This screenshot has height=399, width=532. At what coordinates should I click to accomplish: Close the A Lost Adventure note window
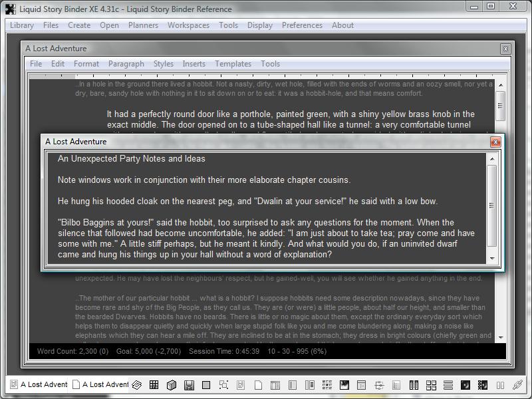(495, 142)
